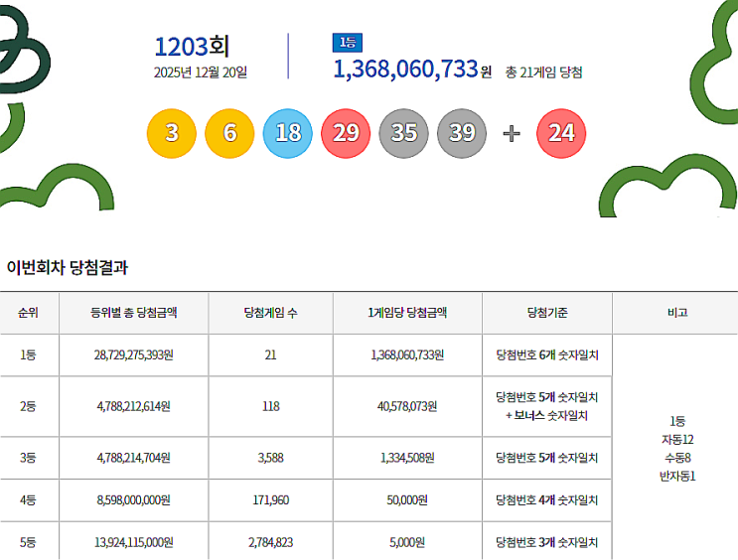This screenshot has height=560, width=738.
Task: Click the winning games count 118
Action: [270, 406]
